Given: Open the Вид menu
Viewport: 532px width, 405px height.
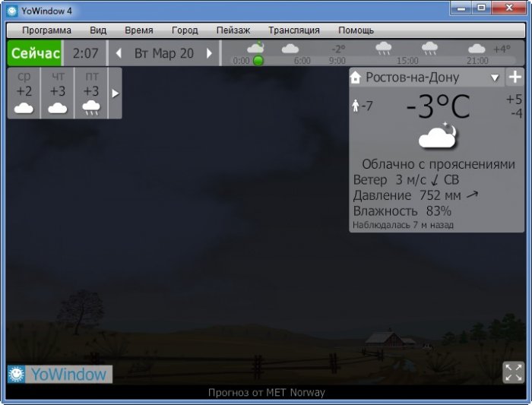Looking at the screenshot, I should pyautogui.click(x=98, y=30).
